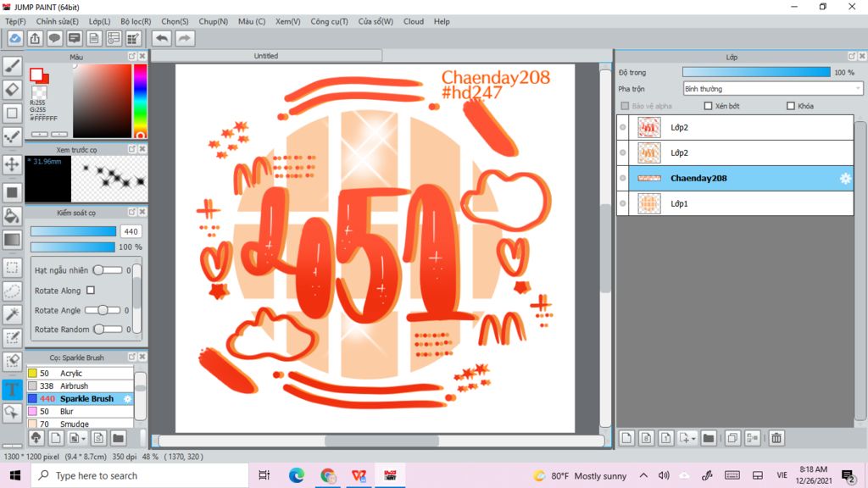Select the Brush tool in the left toolbar
Image resolution: width=868 pixels, height=488 pixels.
coord(12,66)
